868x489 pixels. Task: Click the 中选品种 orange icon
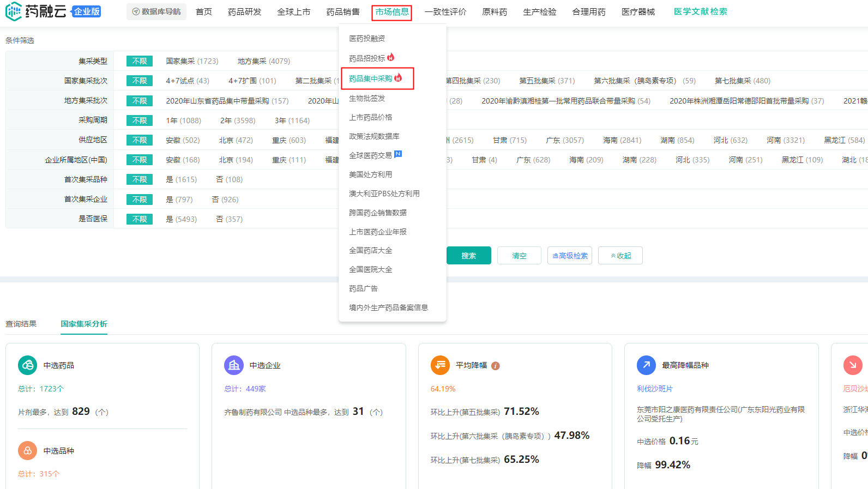27,451
